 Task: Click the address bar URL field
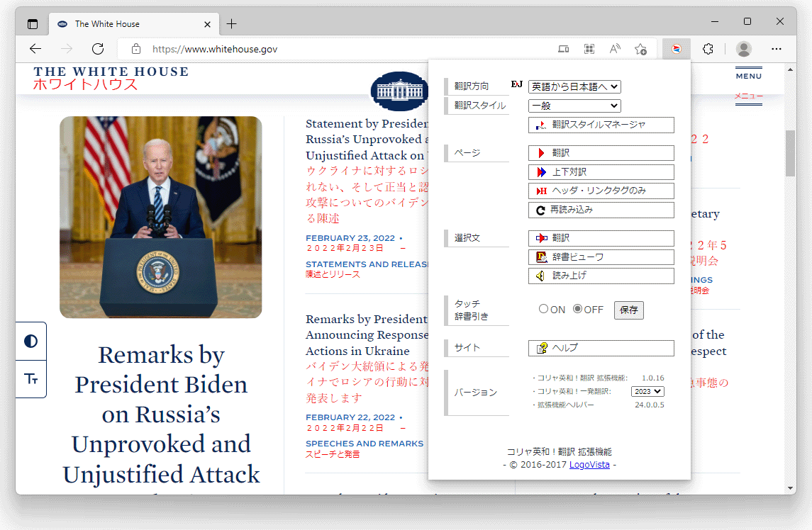pyautogui.click(x=342, y=49)
